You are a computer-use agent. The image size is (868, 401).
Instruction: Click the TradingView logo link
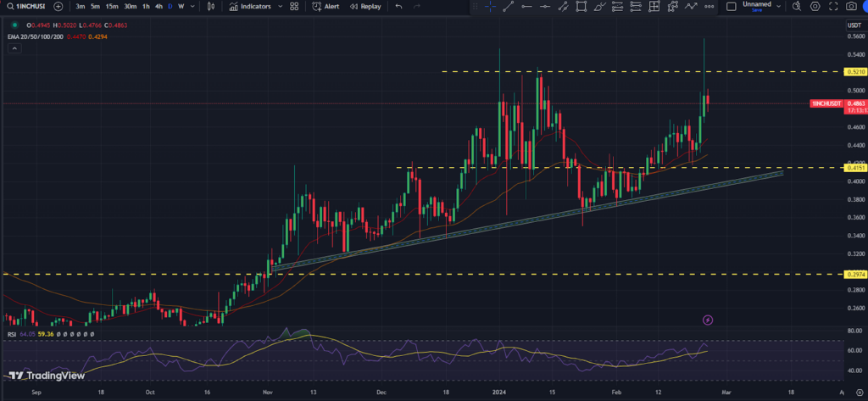click(47, 376)
